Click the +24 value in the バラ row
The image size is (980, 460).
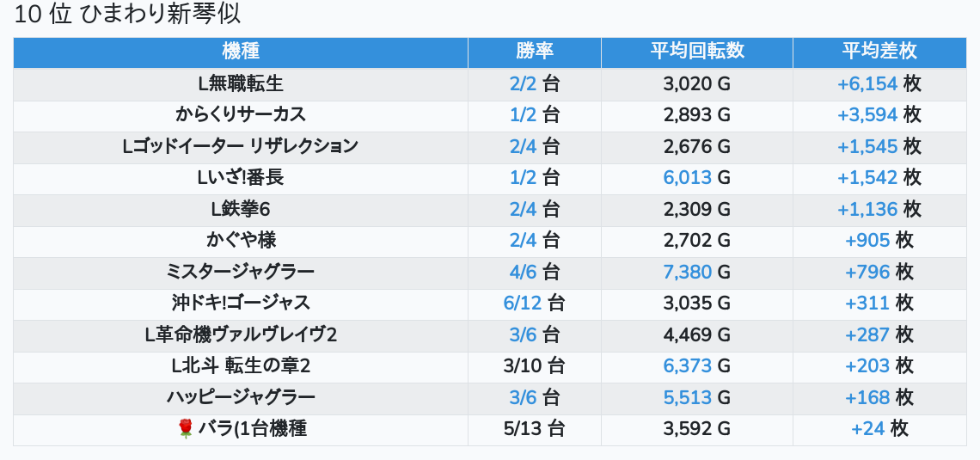[x=867, y=428]
